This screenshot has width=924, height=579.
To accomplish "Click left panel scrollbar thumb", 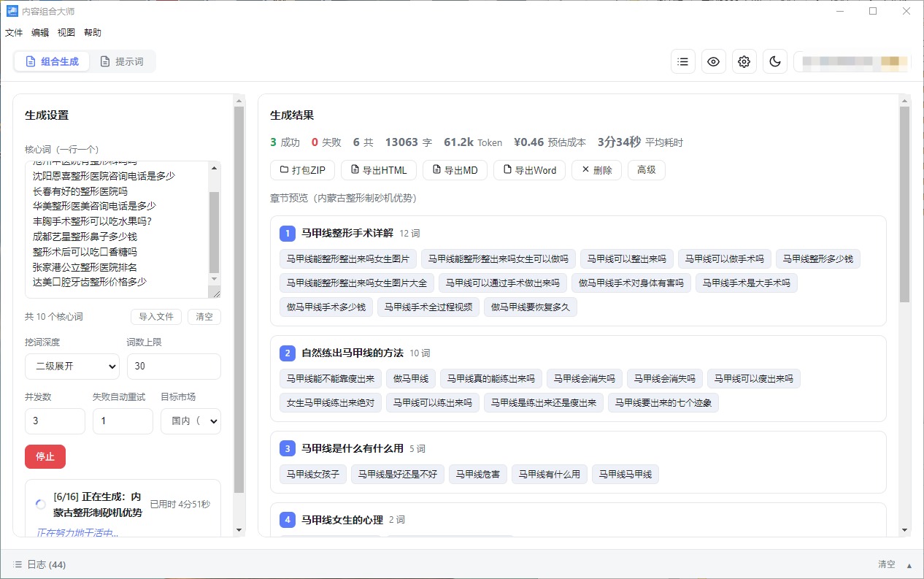I will click(239, 299).
